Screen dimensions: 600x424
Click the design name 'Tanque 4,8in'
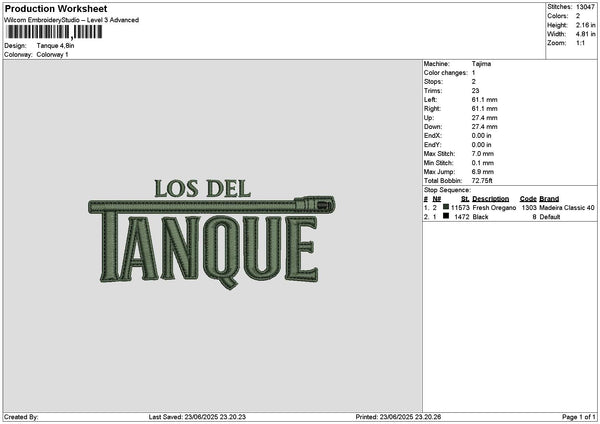55,46
